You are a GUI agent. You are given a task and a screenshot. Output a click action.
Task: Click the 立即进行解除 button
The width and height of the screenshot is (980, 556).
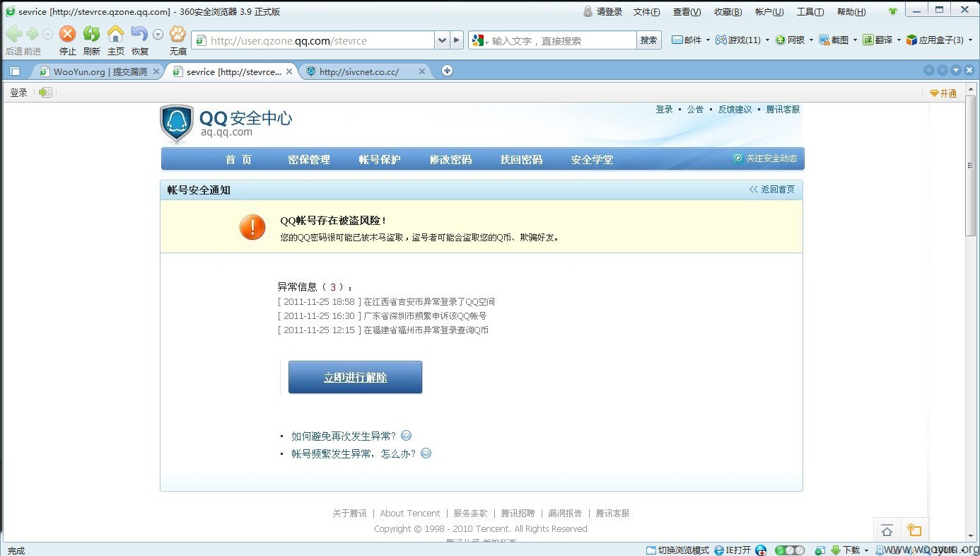[355, 377]
